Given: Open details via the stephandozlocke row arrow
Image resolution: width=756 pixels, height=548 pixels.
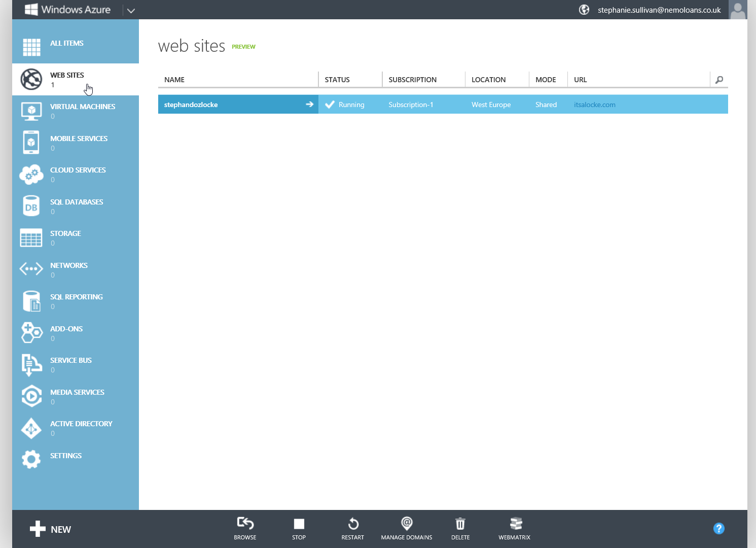Looking at the screenshot, I should coord(309,104).
